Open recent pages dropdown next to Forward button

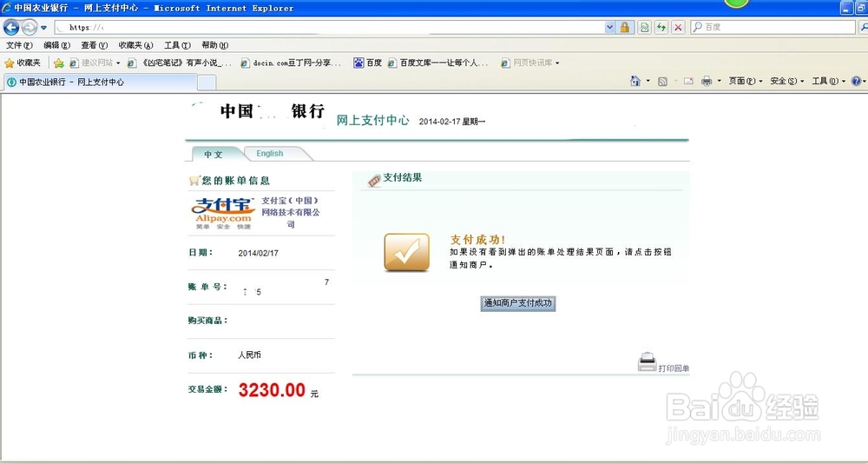tap(43, 27)
